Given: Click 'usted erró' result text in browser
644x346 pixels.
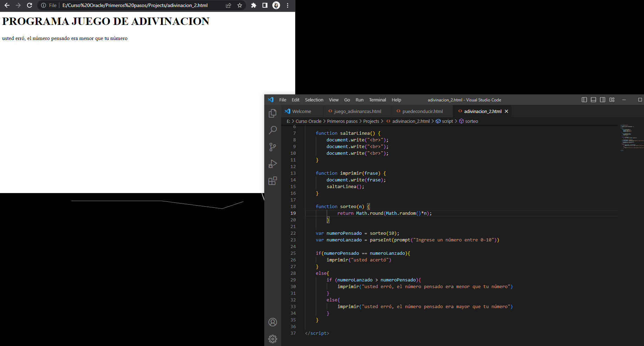Looking at the screenshot, I should [65, 38].
